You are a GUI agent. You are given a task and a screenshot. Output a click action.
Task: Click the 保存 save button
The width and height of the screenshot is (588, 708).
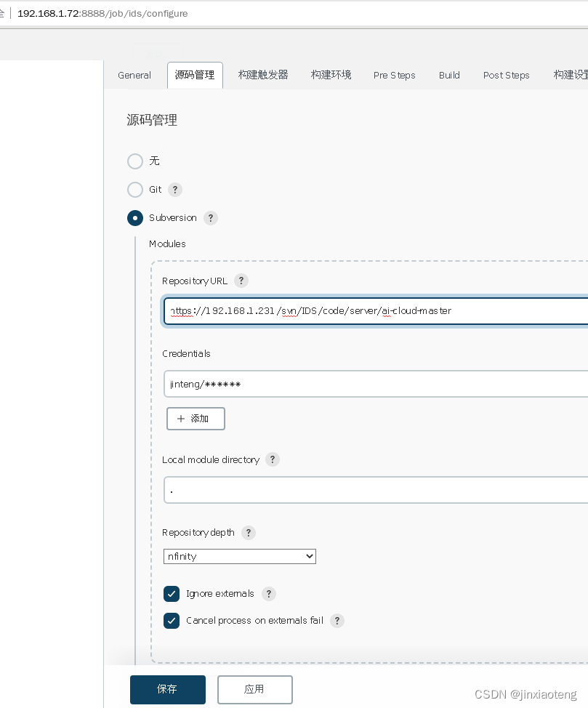coord(168,690)
